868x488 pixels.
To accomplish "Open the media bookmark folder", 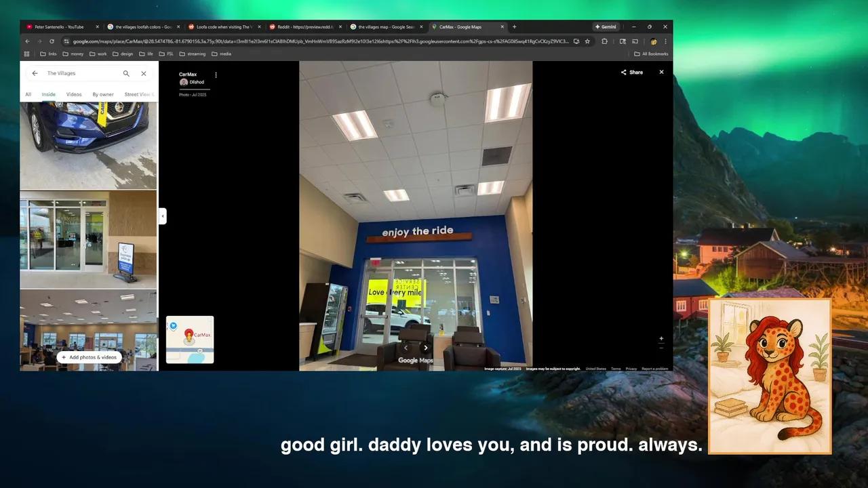I will click(x=221, y=54).
